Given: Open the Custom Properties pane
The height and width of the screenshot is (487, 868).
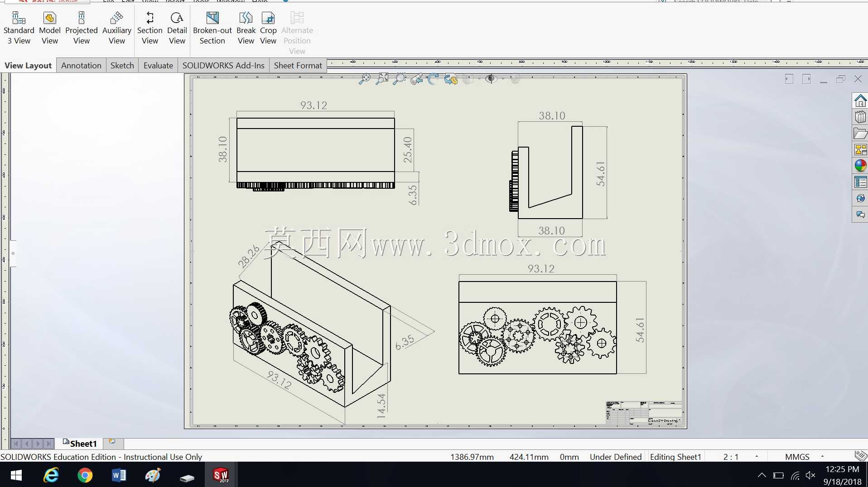Looking at the screenshot, I should point(860,182).
